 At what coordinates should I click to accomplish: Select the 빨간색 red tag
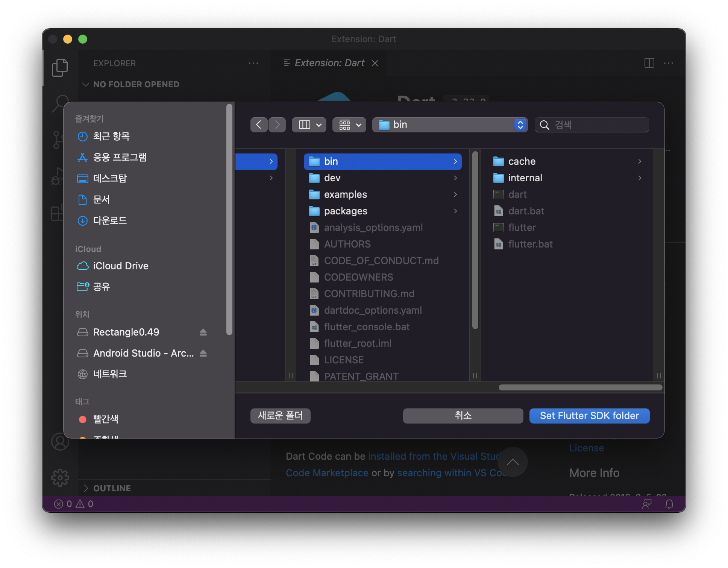pos(105,419)
